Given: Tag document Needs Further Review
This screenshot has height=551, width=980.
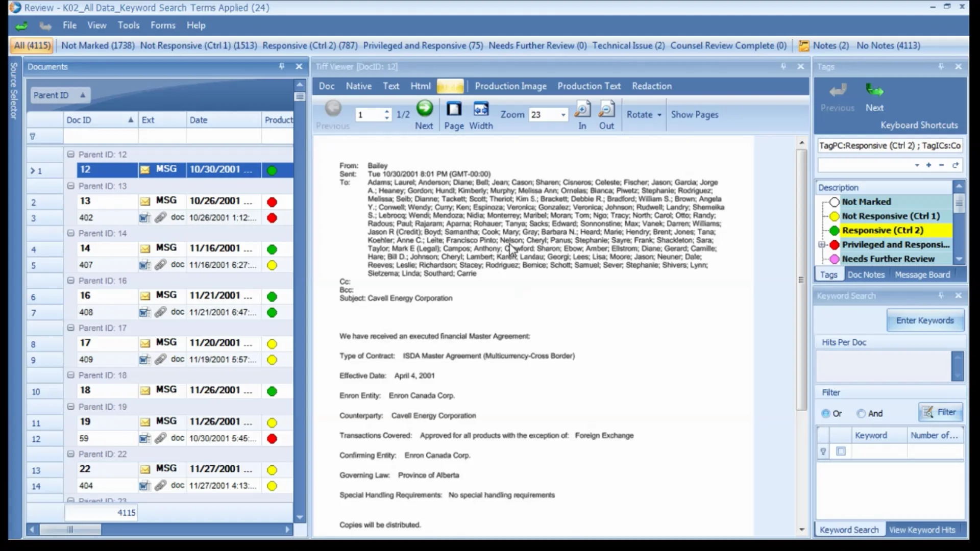Looking at the screenshot, I should [888, 259].
